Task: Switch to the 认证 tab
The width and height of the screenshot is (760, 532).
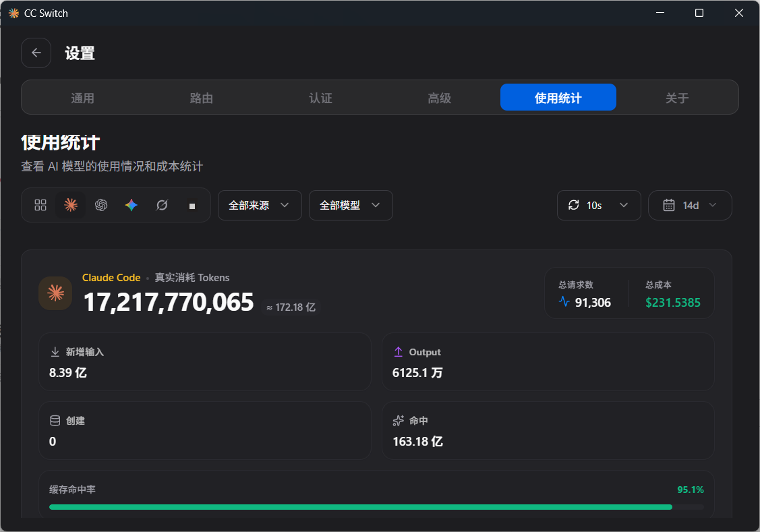Action: [320, 98]
